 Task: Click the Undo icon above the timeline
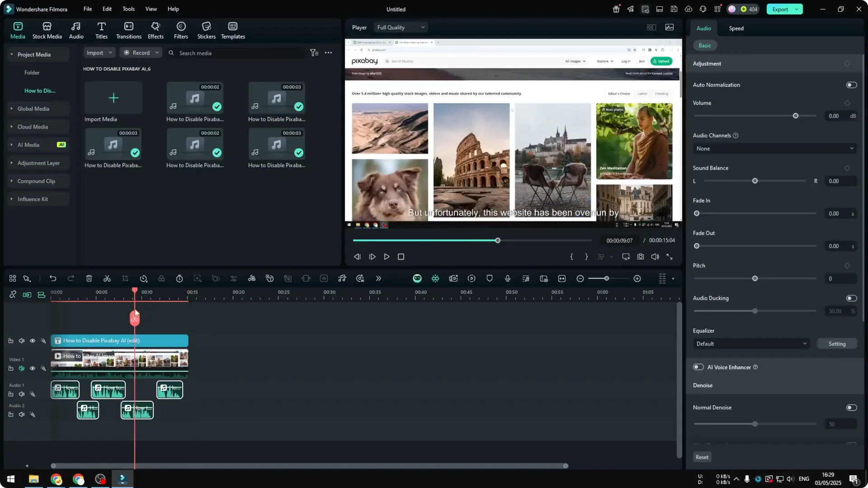53,278
